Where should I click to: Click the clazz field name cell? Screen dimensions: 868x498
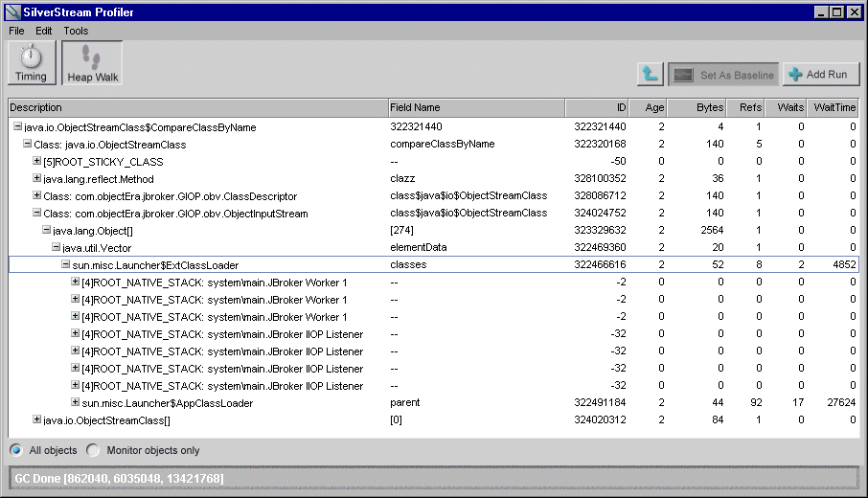[x=402, y=178]
